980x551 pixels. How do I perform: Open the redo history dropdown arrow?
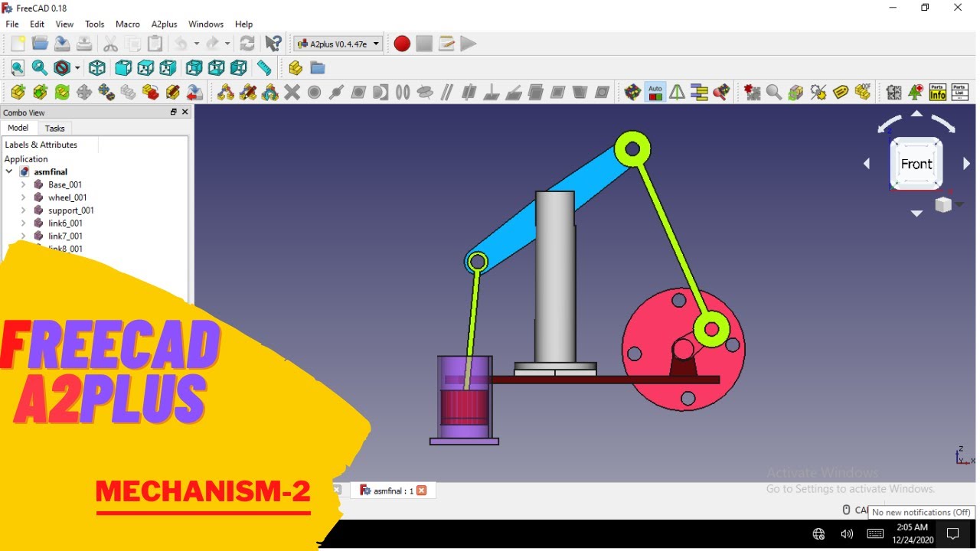click(x=227, y=44)
